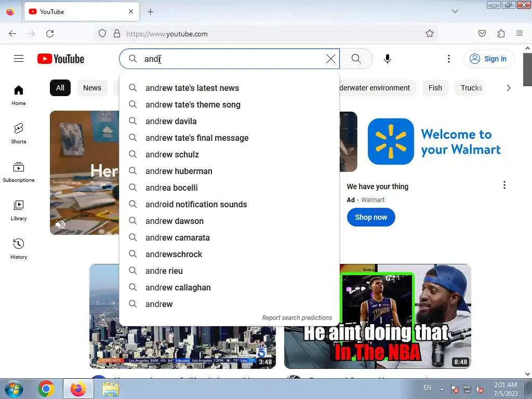The width and height of the screenshot is (532, 399).
Task: View site info padlock icon
Action: pos(117,34)
